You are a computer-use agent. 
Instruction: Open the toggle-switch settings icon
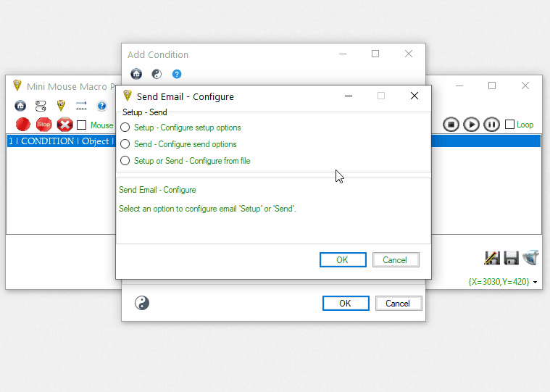(x=41, y=106)
